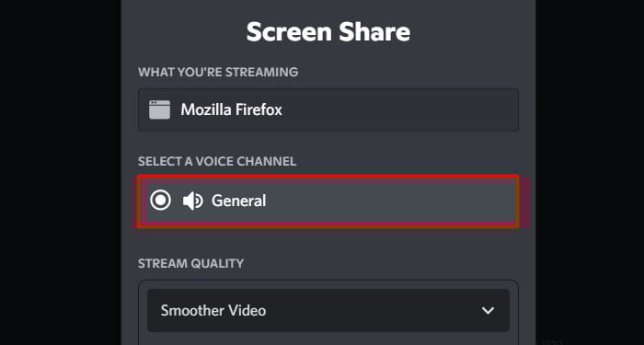Image resolution: width=644 pixels, height=345 pixels.
Task: Click the application window icon beside Mozilla Firefox
Action: pos(159,109)
